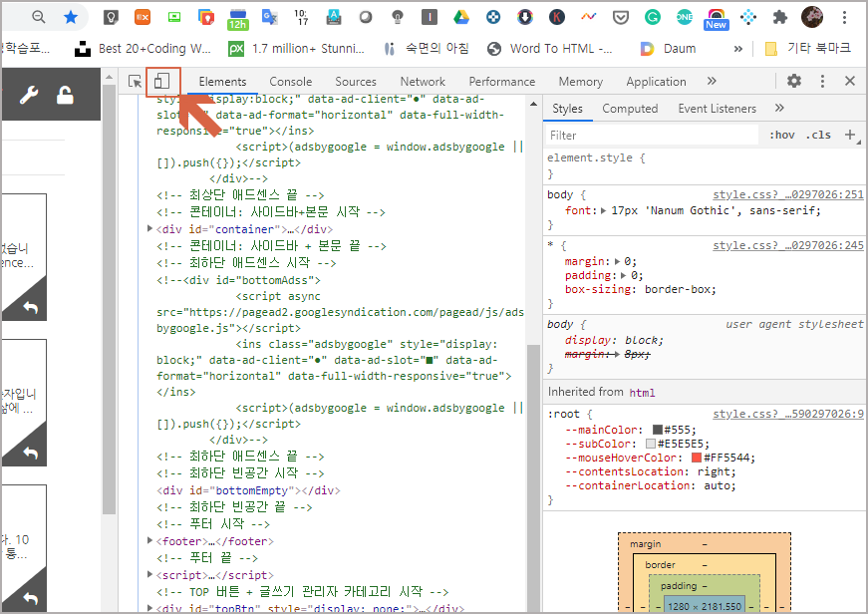Open the style.css link beside the * rule
This screenshot has width=868, height=614.
point(787,245)
